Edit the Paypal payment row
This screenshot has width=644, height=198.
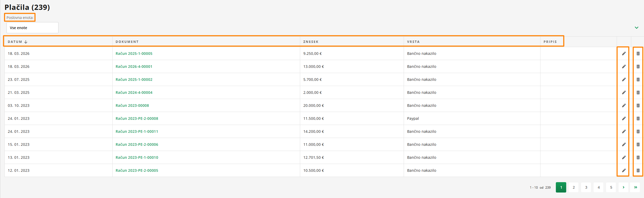click(624, 118)
